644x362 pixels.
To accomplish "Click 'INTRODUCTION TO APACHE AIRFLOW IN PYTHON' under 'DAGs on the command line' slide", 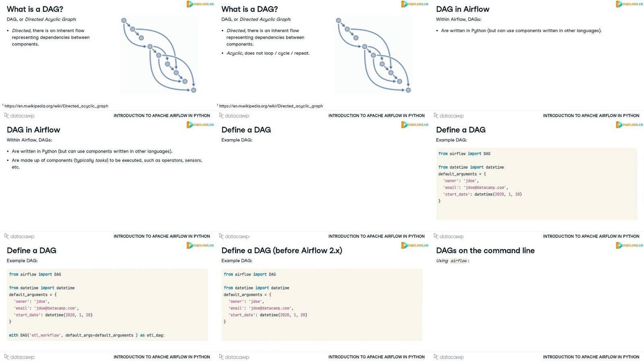I will point(591,357).
